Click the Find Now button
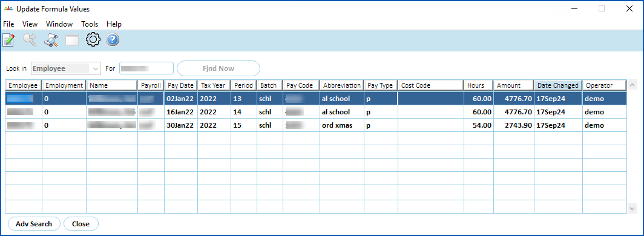Image resolution: width=644 pixels, height=236 pixels. (218, 68)
